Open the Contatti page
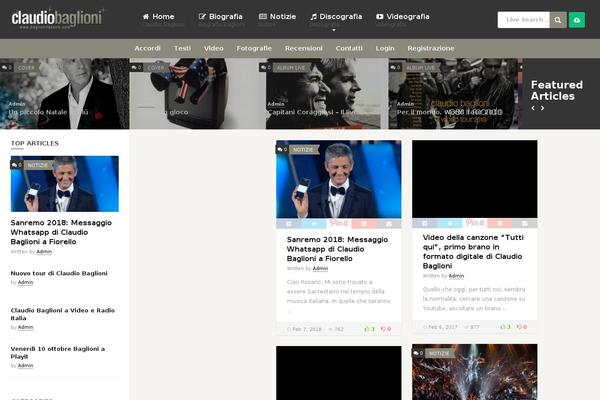 pos(349,49)
